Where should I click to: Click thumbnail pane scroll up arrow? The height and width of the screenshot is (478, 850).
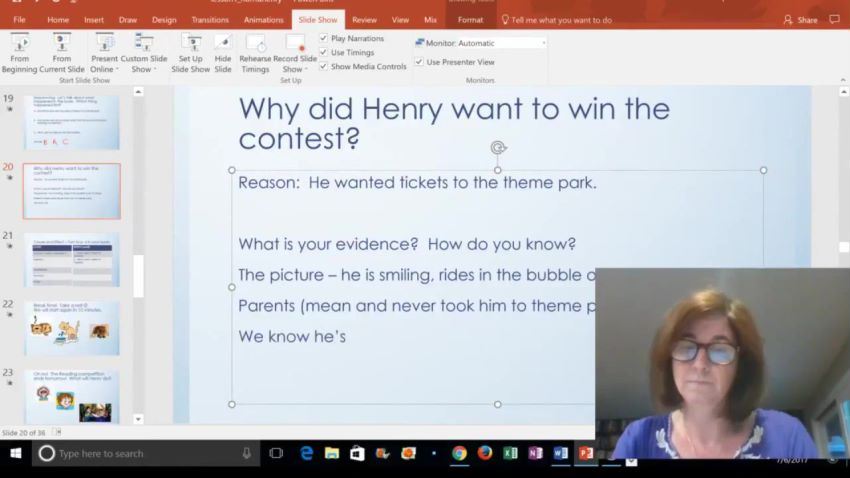[x=138, y=92]
